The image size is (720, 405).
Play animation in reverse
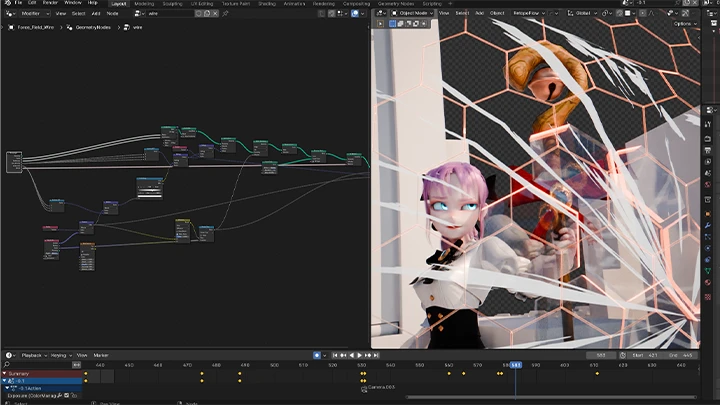[351, 355]
